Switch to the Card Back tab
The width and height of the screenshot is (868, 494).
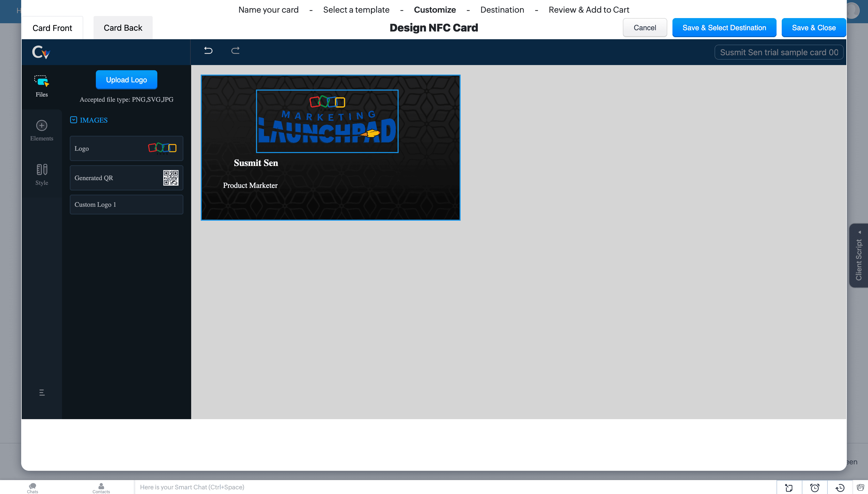(x=123, y=28)
